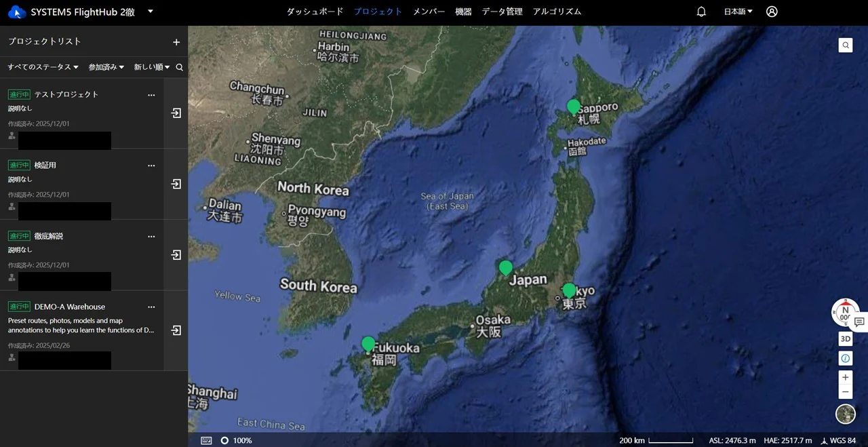Viewport: 868px width, 447px height.
Task: Open the データ管理 tab
Action: 502,12
